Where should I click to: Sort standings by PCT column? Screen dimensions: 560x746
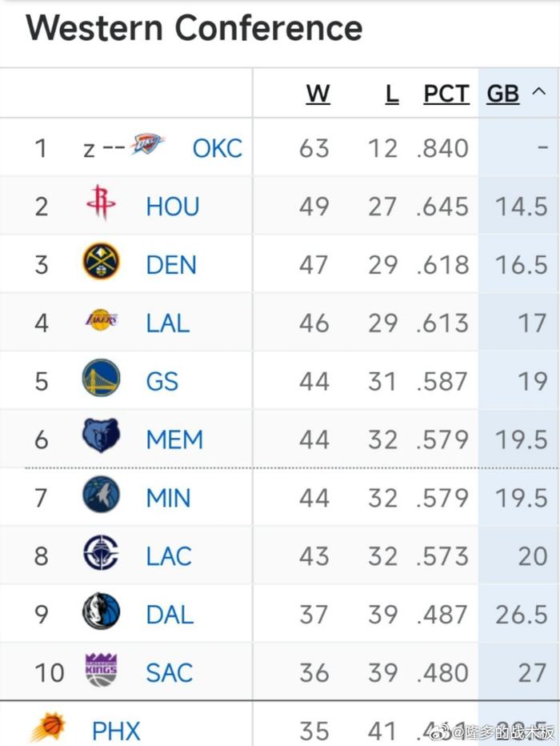coord(446,94)
